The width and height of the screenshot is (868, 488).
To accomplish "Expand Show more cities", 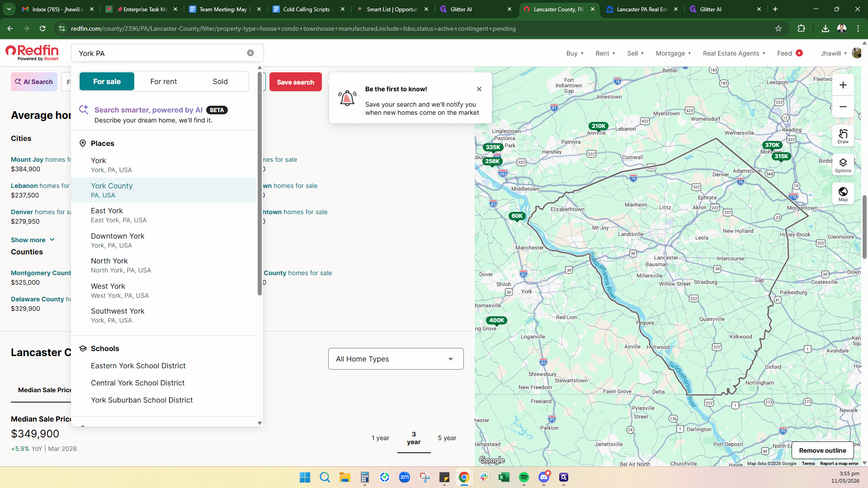I will click(33, 240).
